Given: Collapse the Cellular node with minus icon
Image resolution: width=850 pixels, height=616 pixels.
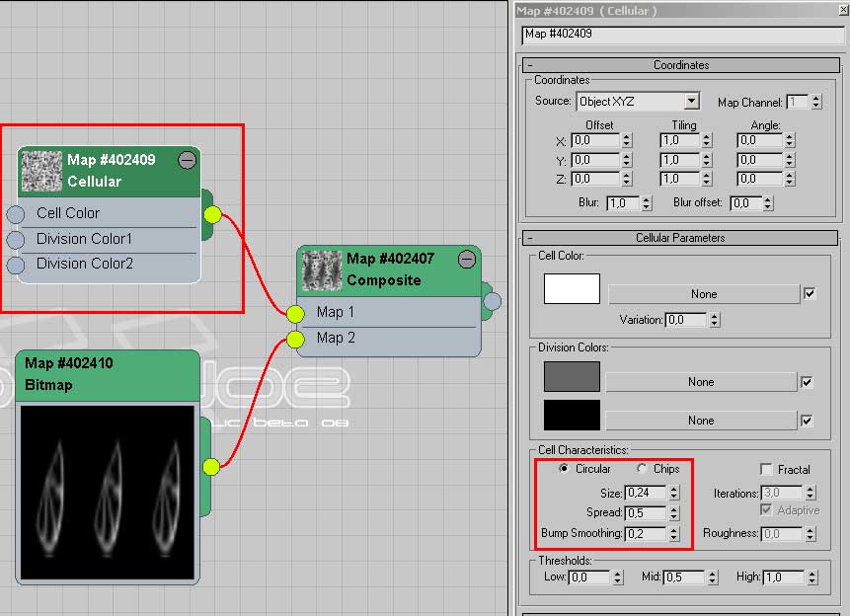Looking at the screenshot, I should pyautogui.click(x=187, y=160).
